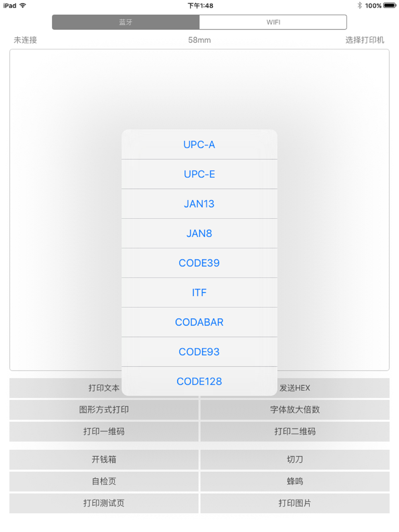Tap the 打印图片 button

click(x=295, y=503)
